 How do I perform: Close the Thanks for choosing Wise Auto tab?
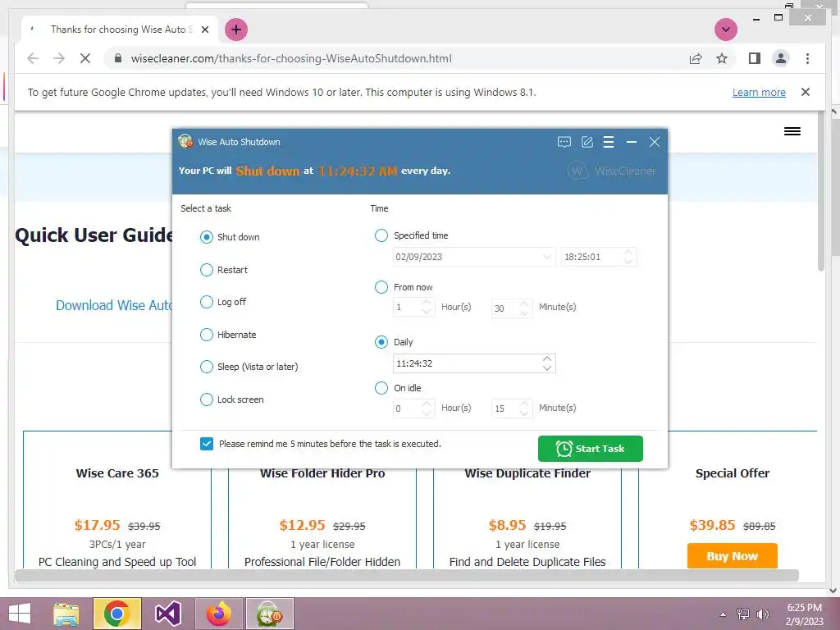click(x=204, y=30)
